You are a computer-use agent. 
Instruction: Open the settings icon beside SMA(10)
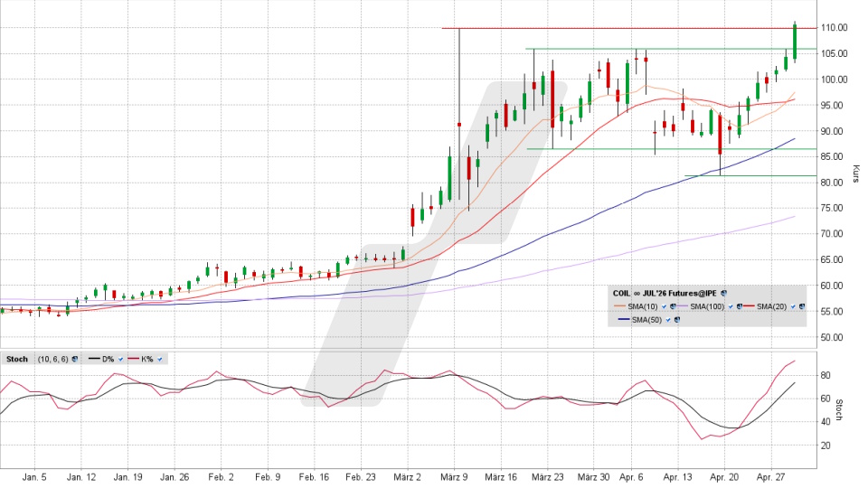click(x=675, y=307)
